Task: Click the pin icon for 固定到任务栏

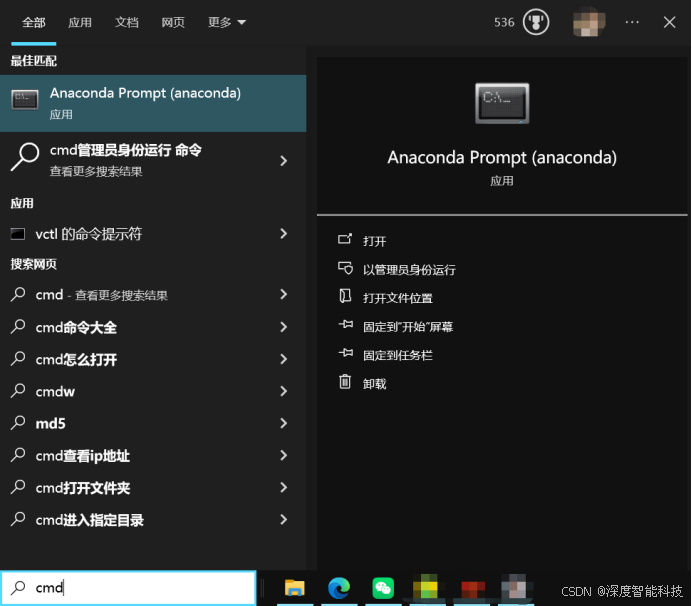Action: (x=346, y=353)
